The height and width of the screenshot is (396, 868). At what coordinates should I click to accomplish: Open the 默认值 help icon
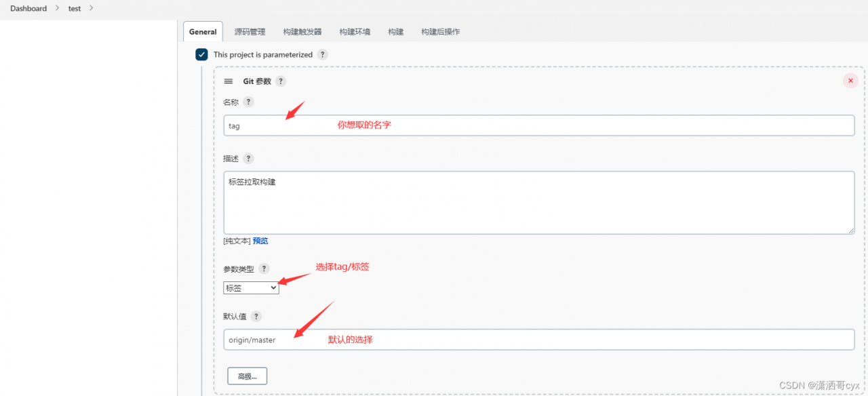click(x=256, y=316)
